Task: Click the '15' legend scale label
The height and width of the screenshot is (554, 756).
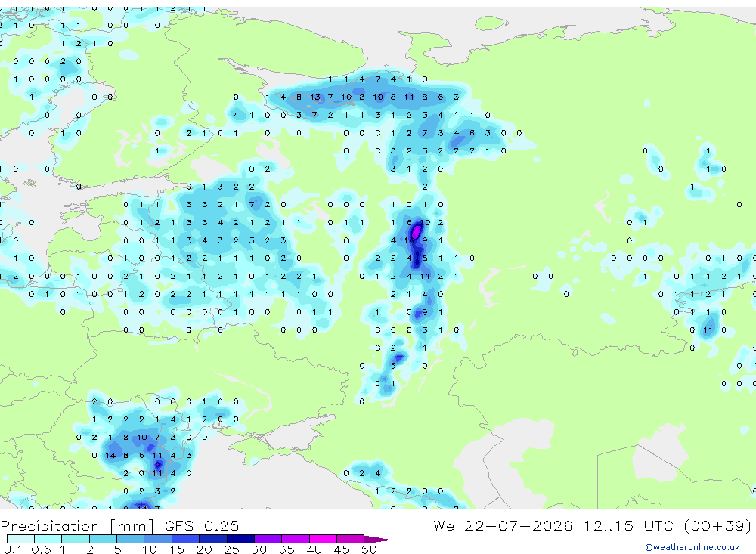Action: tap(177, 549)
